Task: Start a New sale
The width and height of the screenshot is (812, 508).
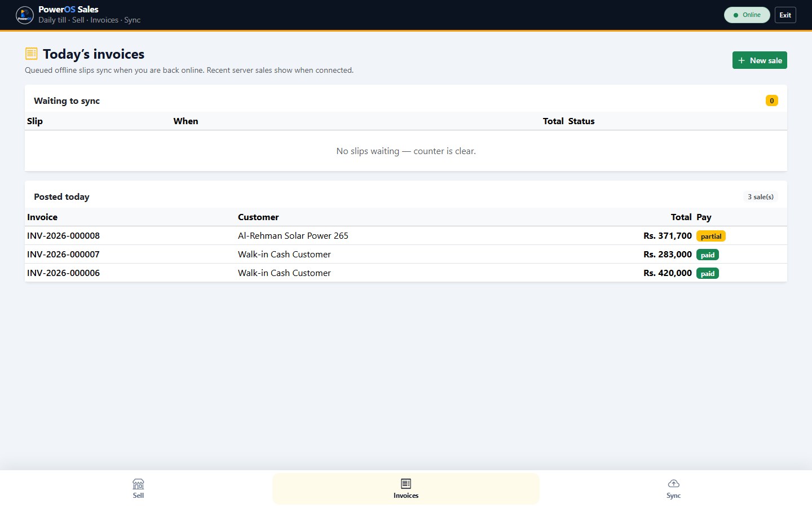Action: pos(760,60)
